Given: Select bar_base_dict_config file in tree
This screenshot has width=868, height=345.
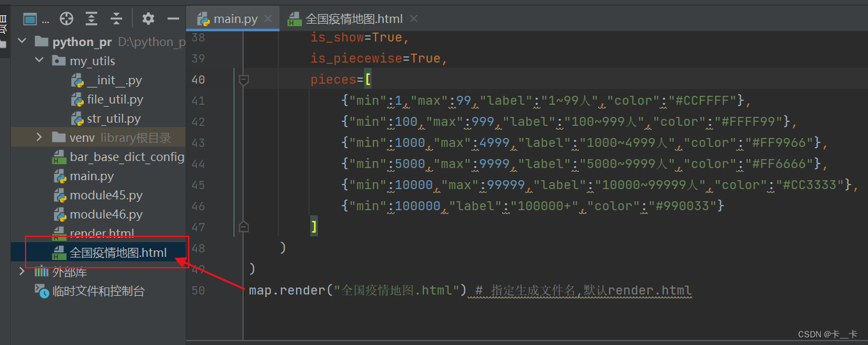Looking at the screenshot, I should [x=127, y=157].
